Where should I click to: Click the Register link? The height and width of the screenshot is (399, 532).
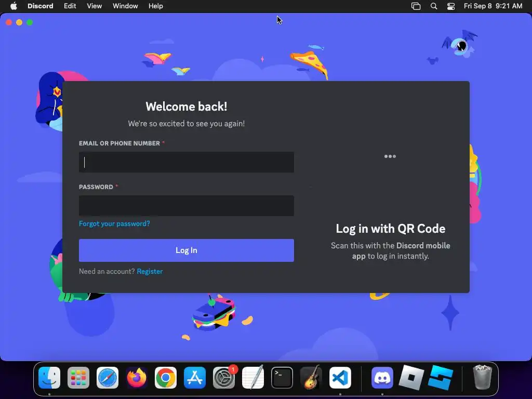[x=150, y=271]
